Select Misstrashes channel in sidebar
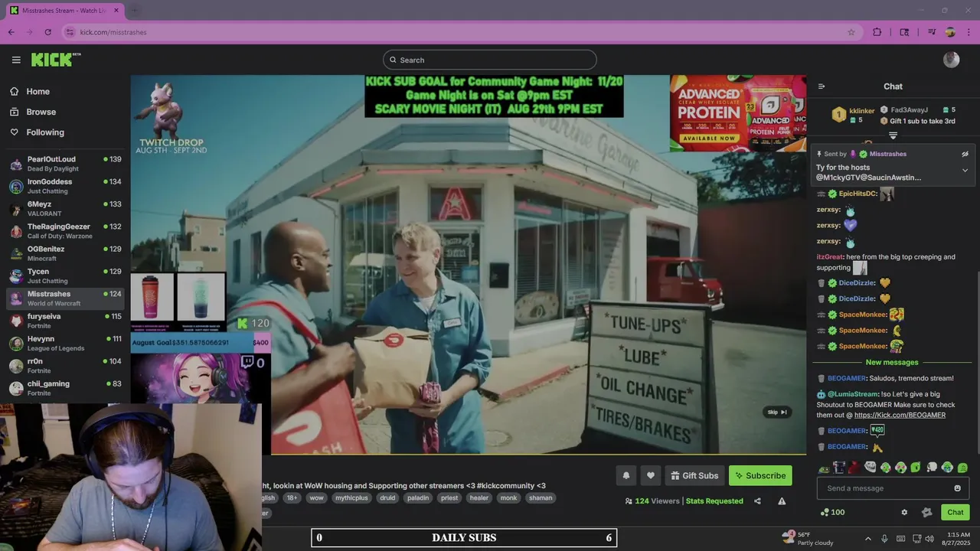980x551 pixels. [65, 298]
